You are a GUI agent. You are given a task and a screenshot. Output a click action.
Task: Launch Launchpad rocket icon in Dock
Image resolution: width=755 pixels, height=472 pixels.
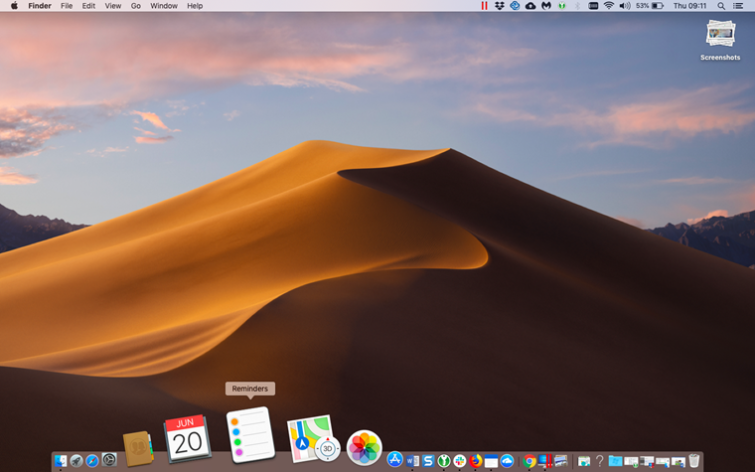coord(77,461)
